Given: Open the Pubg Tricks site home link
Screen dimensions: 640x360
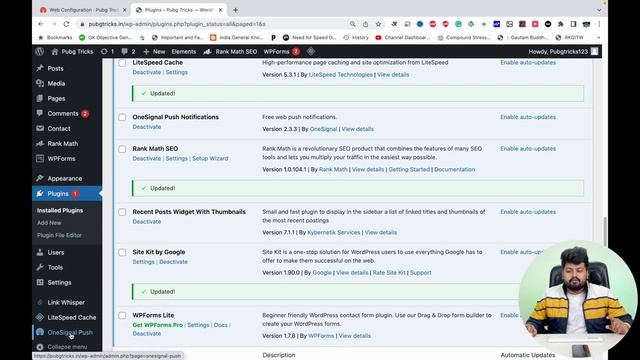Looking at the screenshot, I should (73, 51).
